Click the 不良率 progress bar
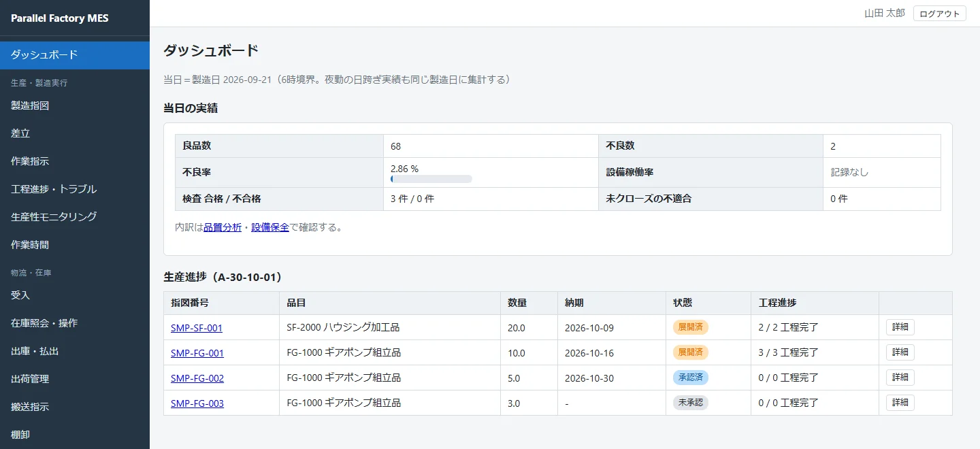 tap(431, 179)
